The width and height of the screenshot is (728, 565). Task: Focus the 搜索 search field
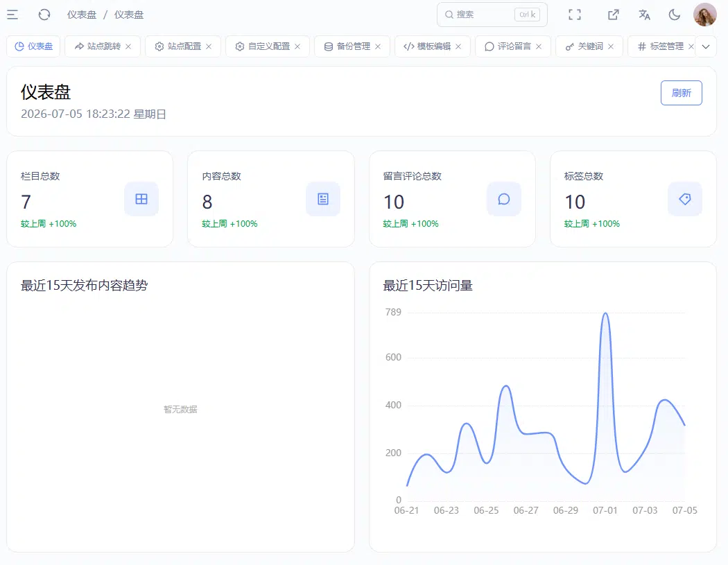(x=492, y=15)
